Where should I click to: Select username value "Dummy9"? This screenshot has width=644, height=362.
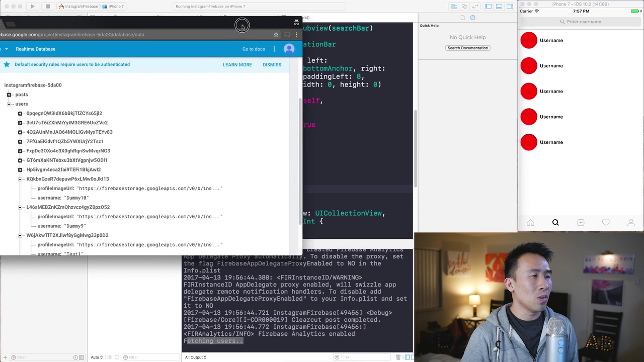pyautogui.click(x=75, y=226)
